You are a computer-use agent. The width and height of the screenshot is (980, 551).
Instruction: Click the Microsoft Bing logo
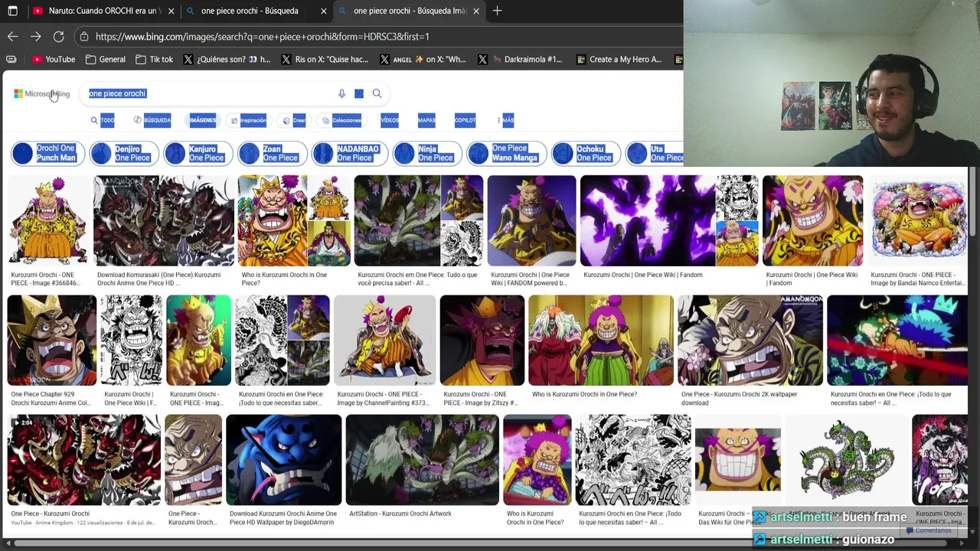tap(41, 93)
